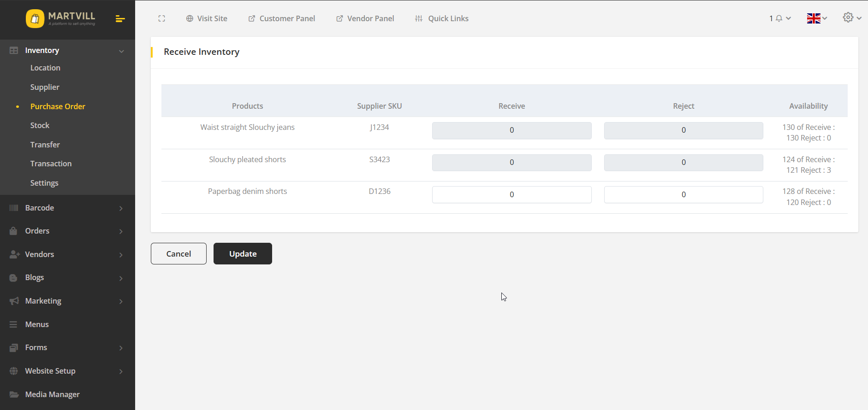Click the Website Setup globe icon

pos(14,371)
